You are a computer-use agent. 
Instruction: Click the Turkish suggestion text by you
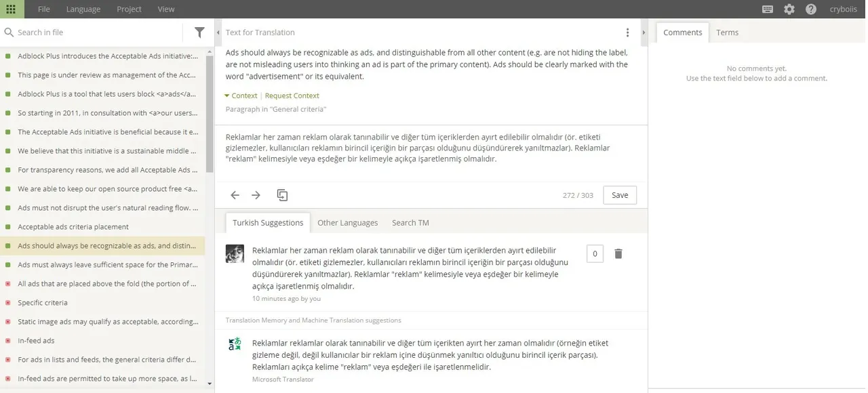pyautogui.click(x=410, y=268)
